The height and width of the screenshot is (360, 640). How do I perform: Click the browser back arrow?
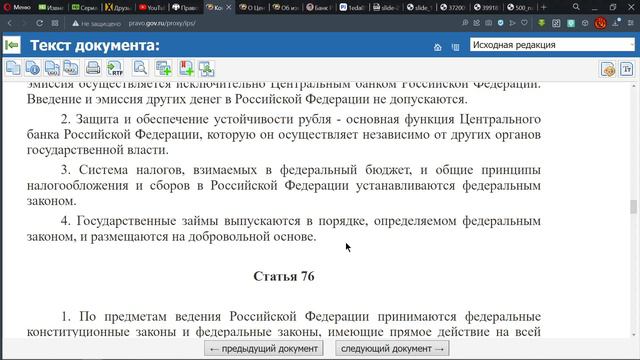10,23
